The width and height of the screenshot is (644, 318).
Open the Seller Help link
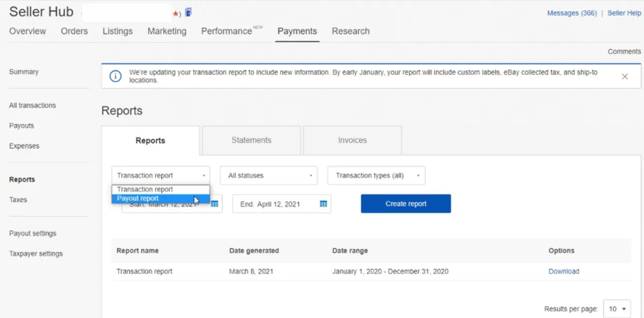tap(624, 13)
